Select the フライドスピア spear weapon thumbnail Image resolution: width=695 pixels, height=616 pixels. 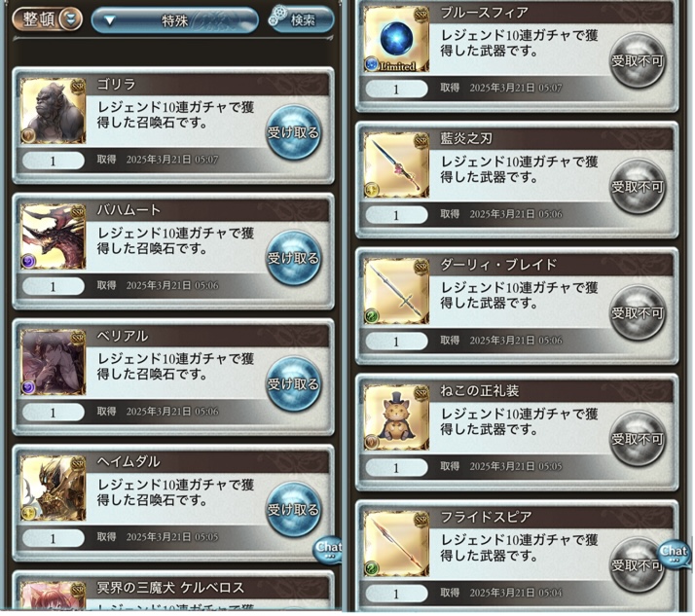(396, 543)
